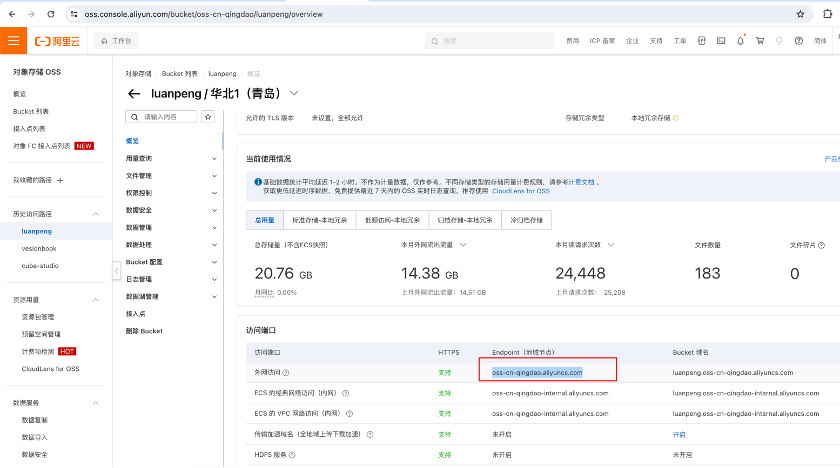Expand the bucket switcher chevron next to 青岛

294,93
